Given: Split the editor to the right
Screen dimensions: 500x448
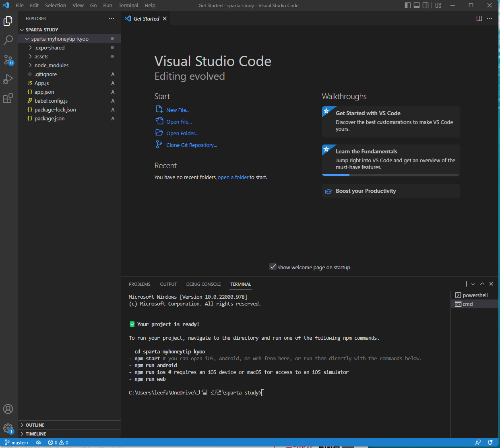Looking at the screenshot, I should pyautogui.click(x=479, y=19).
